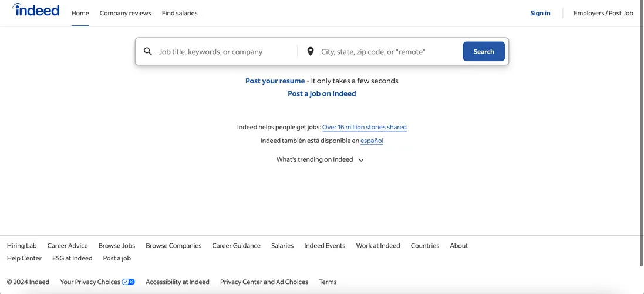
Task: Open Find salaries page
Action: (x=180, y=13)
